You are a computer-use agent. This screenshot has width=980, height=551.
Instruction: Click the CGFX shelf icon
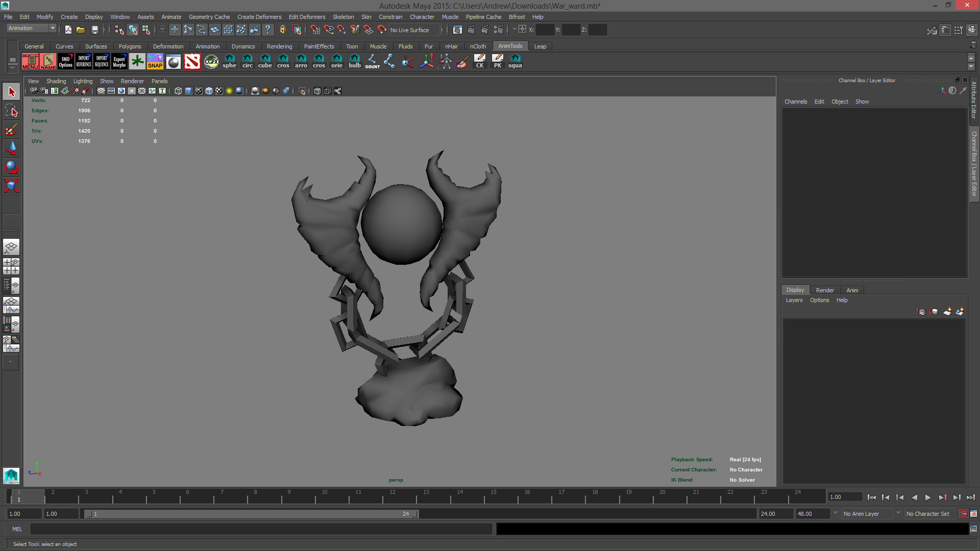coord(211,62)
